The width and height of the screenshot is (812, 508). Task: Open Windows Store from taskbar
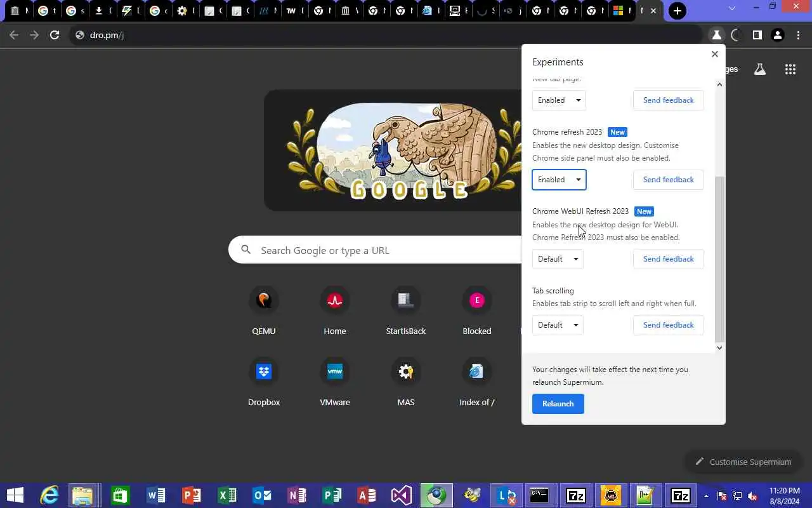pyautogui.click(x=120, y=495)
